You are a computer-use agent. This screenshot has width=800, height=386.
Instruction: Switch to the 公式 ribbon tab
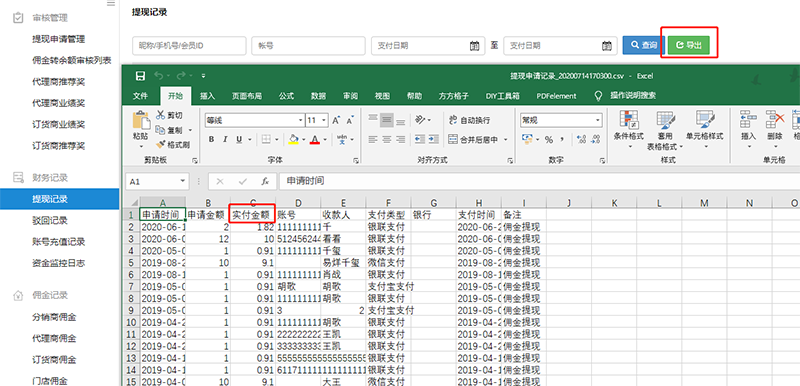coord(286,96)
